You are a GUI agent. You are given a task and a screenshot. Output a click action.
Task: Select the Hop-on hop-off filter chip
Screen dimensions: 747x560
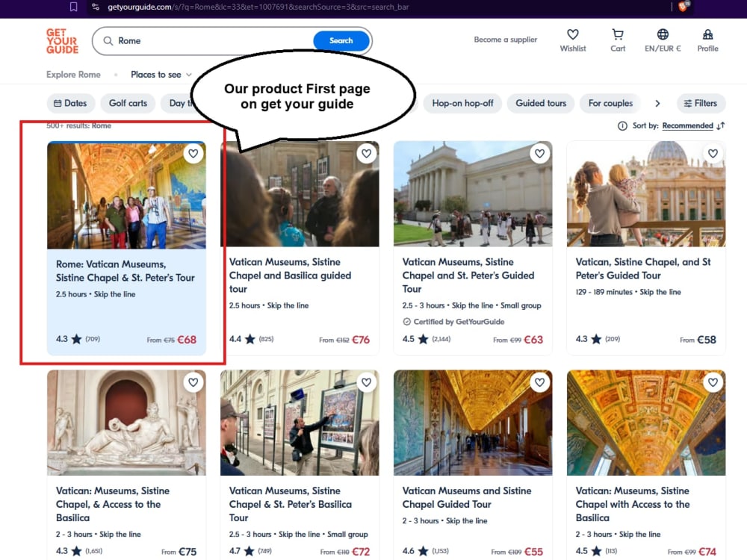(x=462, y=103)
